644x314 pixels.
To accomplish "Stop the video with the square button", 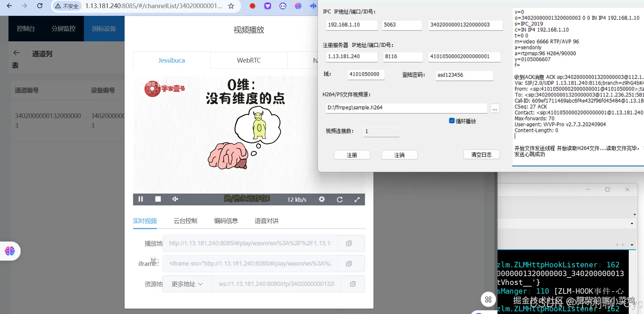I will 158,199.
